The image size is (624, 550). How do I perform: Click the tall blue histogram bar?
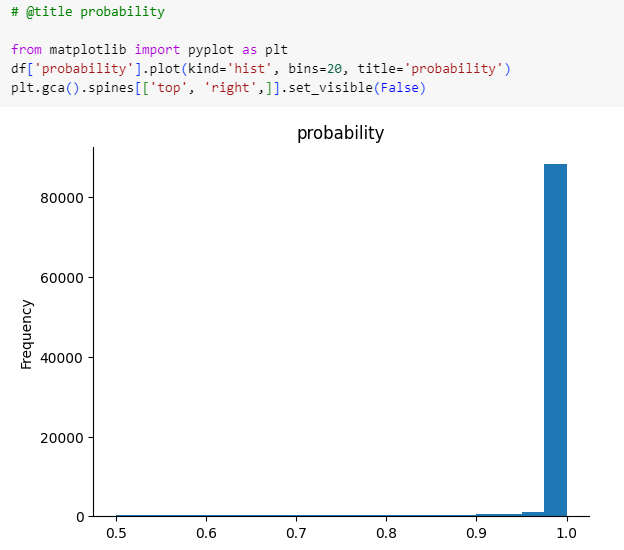[x=555, y=340]
